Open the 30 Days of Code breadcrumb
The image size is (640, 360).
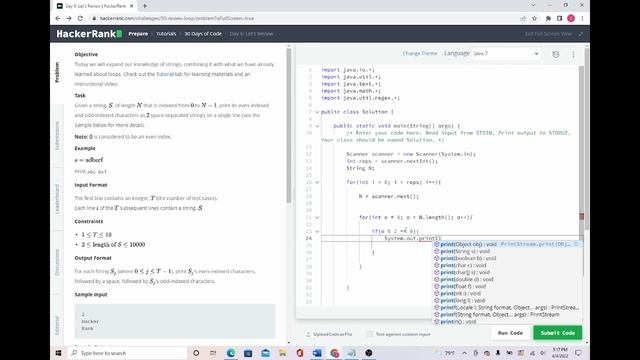(x=203, y=34)
